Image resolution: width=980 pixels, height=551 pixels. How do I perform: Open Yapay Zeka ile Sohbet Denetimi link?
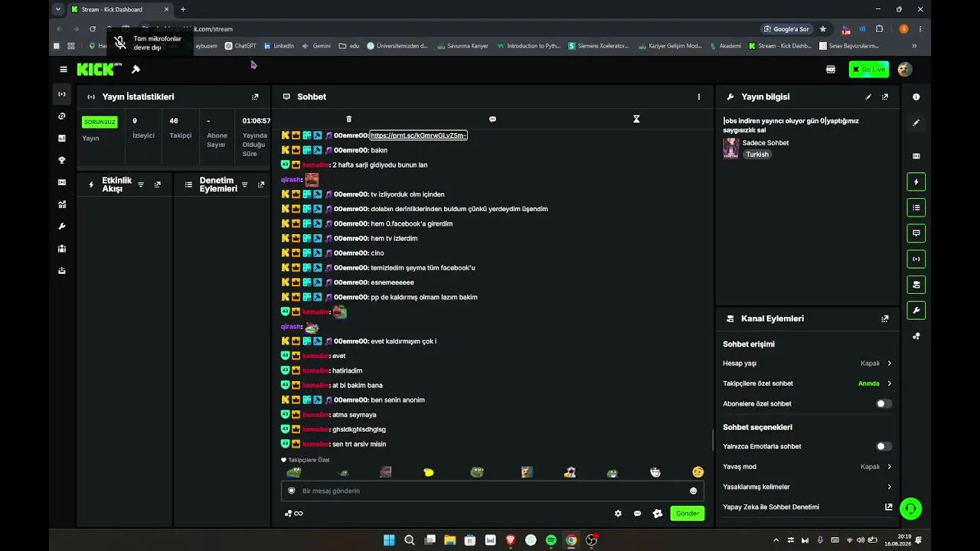point(808,507)
